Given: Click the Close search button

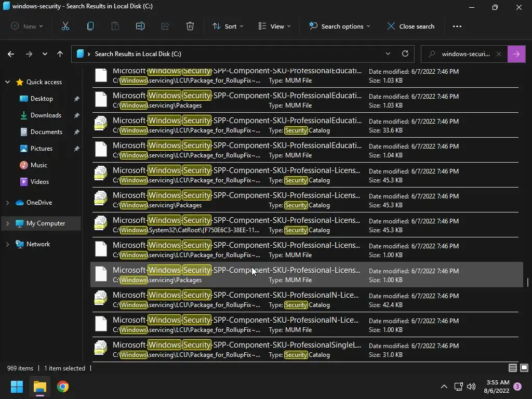Looking at the screenshot, I should [410, 26].
